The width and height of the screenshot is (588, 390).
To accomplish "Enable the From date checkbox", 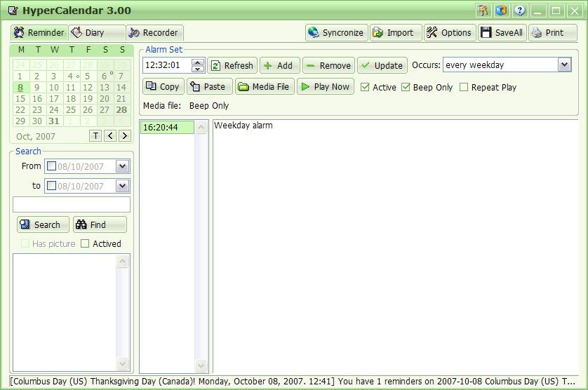I will [52, 166].
